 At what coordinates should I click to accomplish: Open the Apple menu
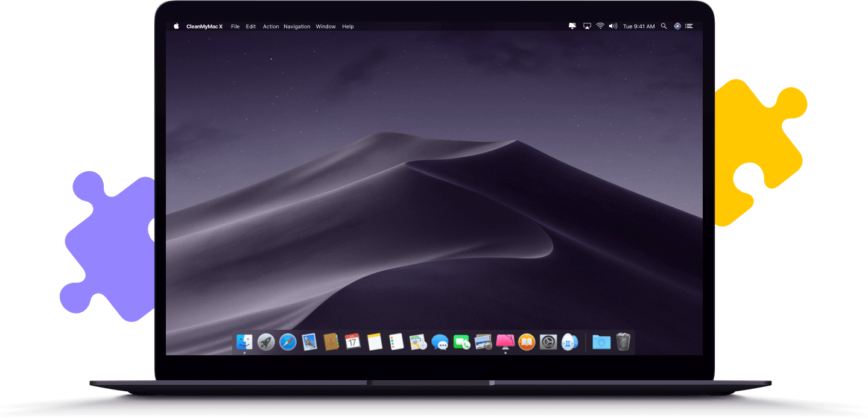[177, 27]
